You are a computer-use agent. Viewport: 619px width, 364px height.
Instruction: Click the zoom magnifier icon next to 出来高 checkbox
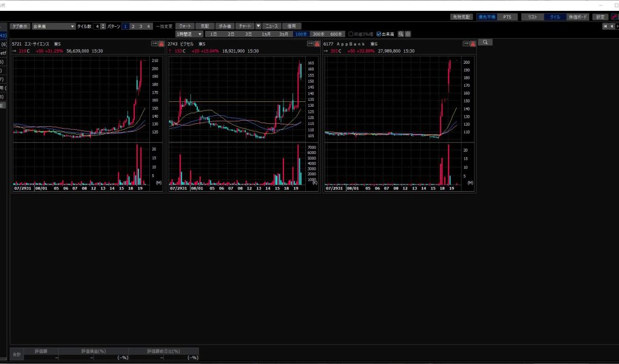(x=401, y=34)
